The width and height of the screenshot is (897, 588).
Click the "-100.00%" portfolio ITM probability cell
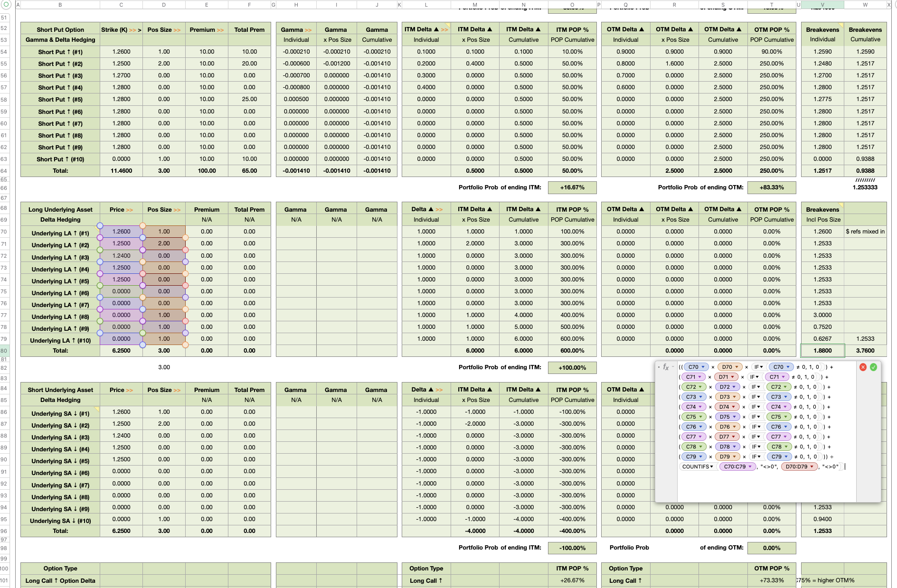pos(572,548)
